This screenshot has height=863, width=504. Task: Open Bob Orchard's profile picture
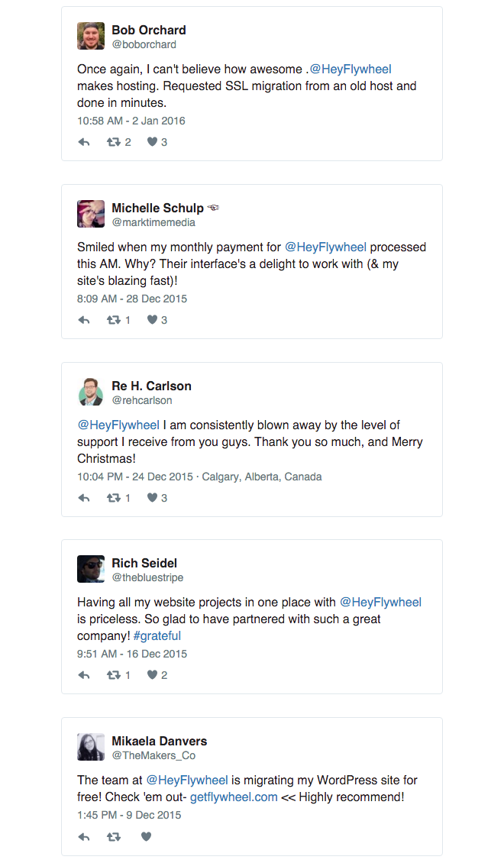click(x=91, y=36)
